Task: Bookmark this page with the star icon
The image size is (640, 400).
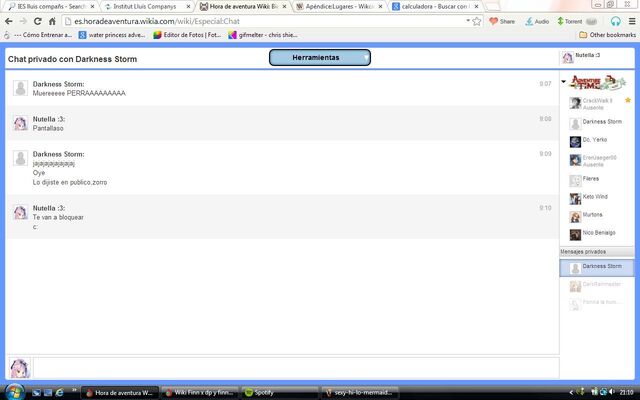Action: click(x=476, y=21)
